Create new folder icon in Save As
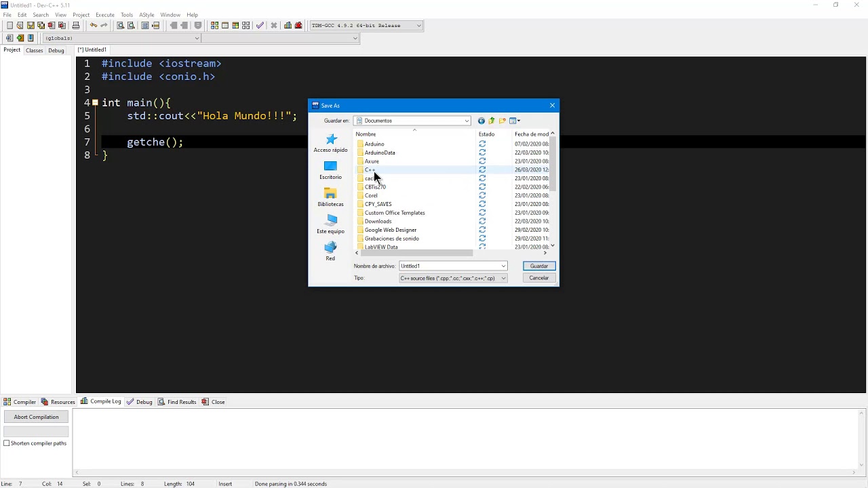The width and height of the screenshot is (868, 488). 502,121
